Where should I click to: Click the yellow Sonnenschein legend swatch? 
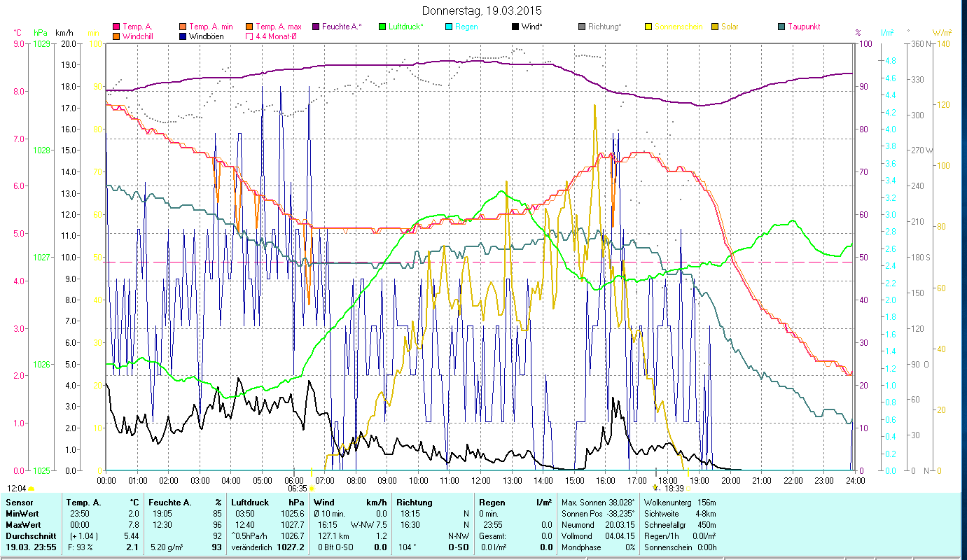pyautogui.click(x=648, y=27)
